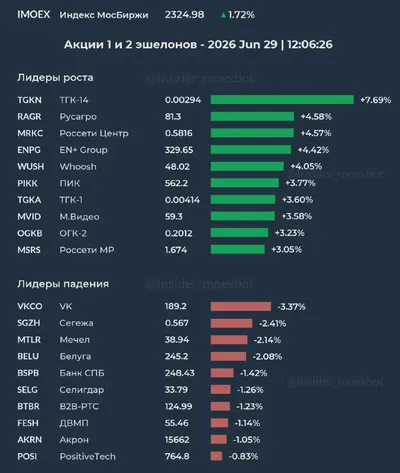Click the MRKC ticker symbol

[x=30, y=133]
